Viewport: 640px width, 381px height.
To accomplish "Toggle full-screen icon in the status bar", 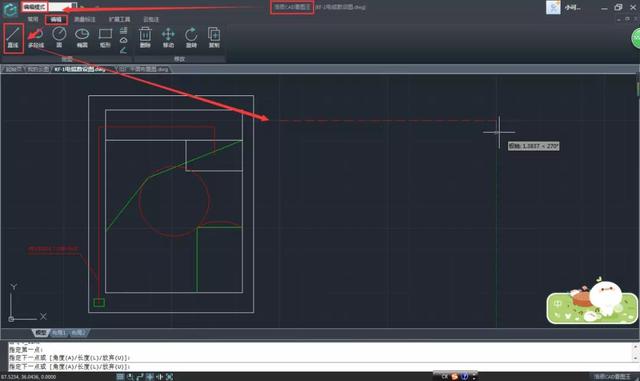I will coord(169,377).
